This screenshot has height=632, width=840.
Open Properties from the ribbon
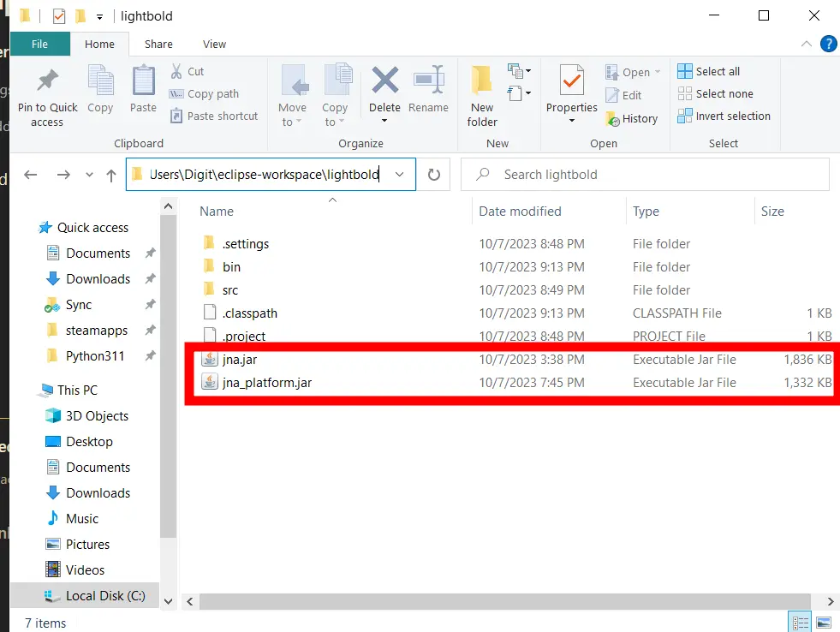(x=571, y=83)
